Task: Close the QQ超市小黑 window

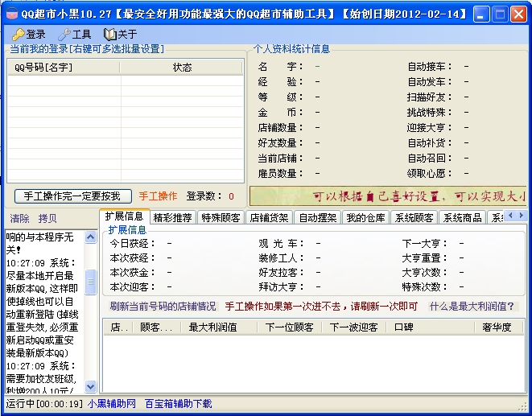Action: pos(518,14)
